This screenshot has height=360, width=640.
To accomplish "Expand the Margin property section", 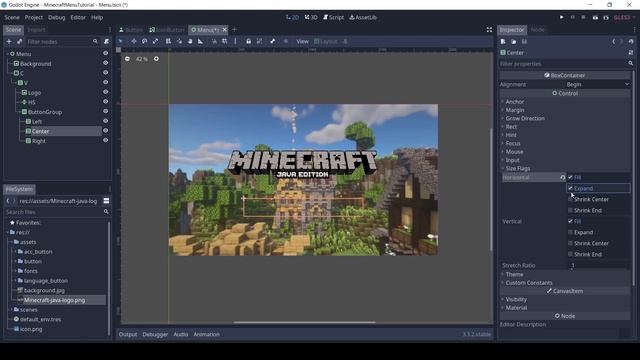I will pyautogui.click(x=515, y=110).
